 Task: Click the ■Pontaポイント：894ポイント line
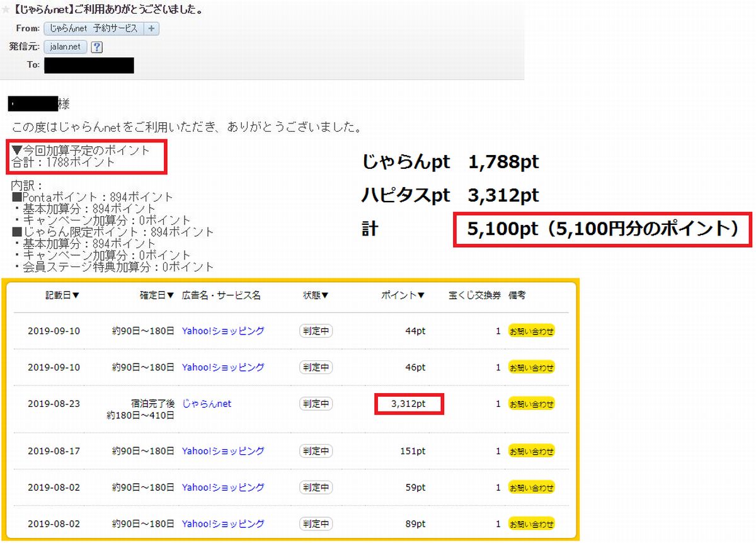[92, 197]
